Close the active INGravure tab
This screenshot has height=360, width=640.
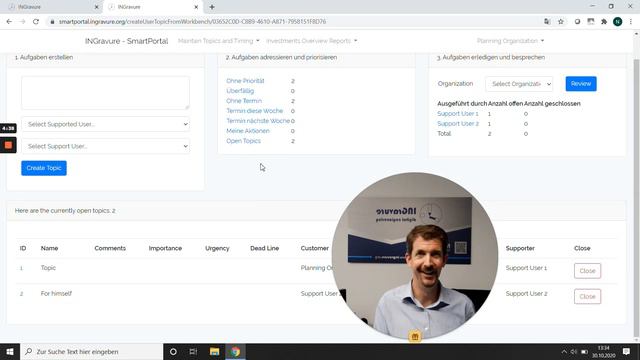[x=196, y=7]
